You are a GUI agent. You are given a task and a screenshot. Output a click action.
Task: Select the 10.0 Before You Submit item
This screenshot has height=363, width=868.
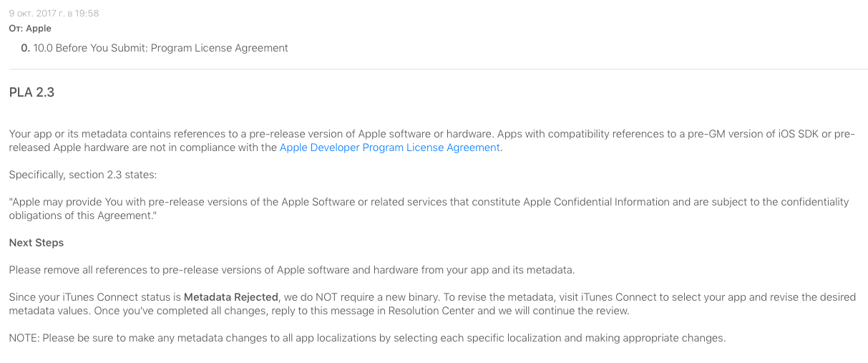pos(161,48)
